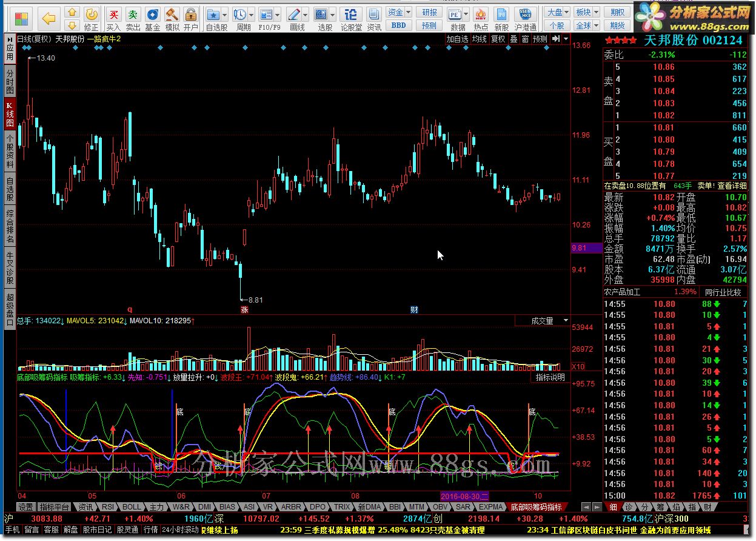
Task: Click the X10 volume scale button
Action: (578, 366)
